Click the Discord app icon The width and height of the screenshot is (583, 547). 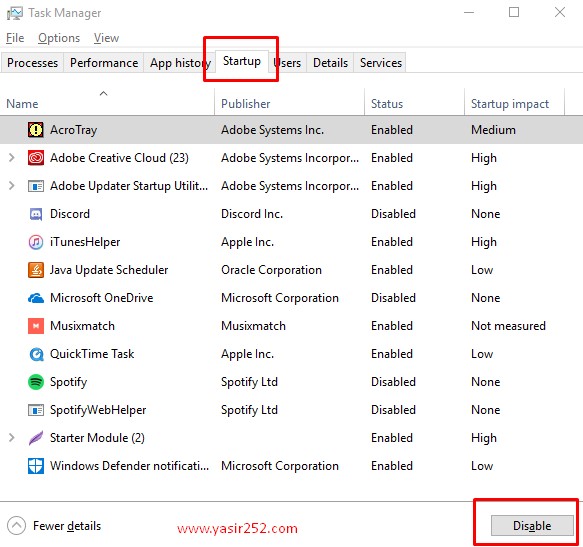pos(36,214)
